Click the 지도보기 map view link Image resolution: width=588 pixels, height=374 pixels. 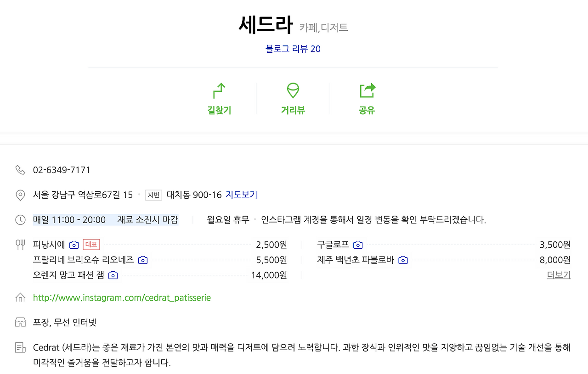pos(242,194)
